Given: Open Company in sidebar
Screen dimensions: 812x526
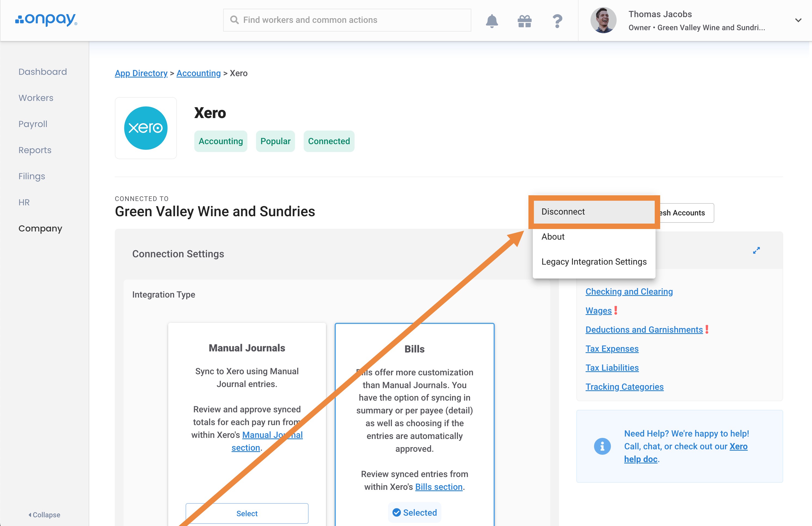Looking at the screenshot, I should click(x=40, y=228).
